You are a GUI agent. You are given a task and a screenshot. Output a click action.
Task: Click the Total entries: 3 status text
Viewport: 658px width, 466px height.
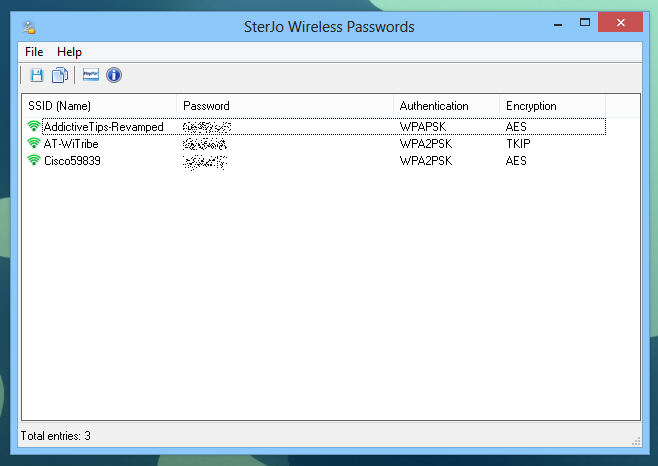[x=55, y=436]
